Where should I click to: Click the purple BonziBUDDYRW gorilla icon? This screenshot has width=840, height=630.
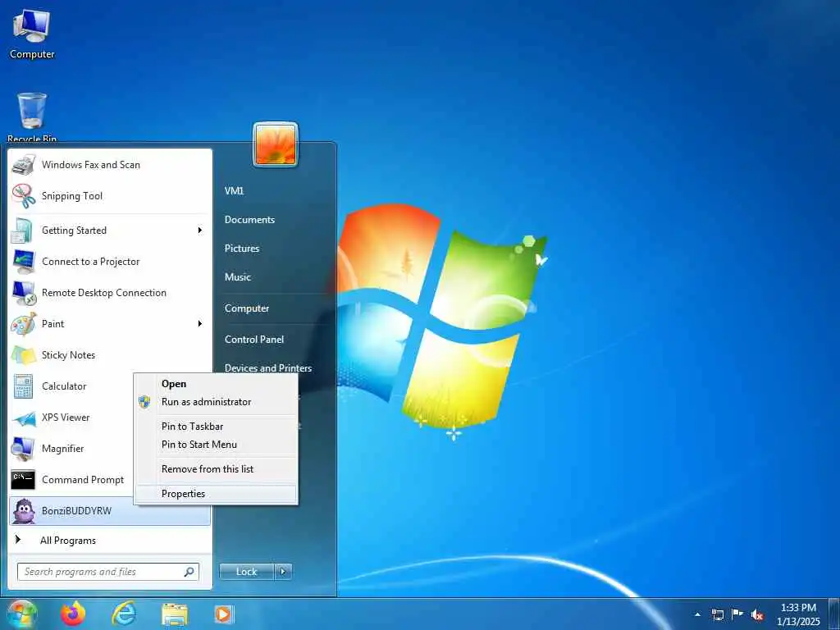pyautogui.click(x=24, y=510)
